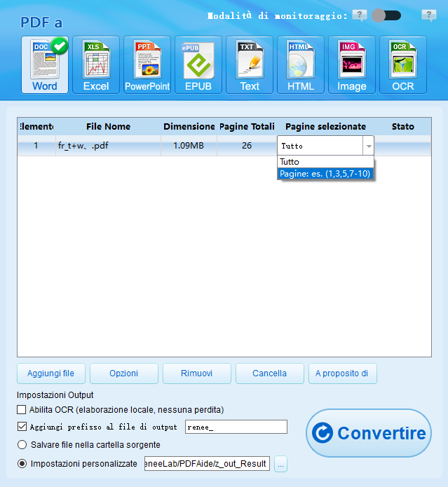Click the prefix input field containing renee_
This screenshot has width=448, height=487.
point(236,427)
